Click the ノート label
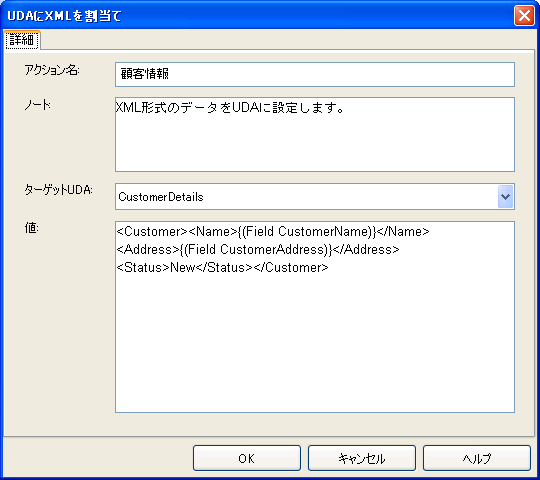540x480 pixels. (37, 105)
